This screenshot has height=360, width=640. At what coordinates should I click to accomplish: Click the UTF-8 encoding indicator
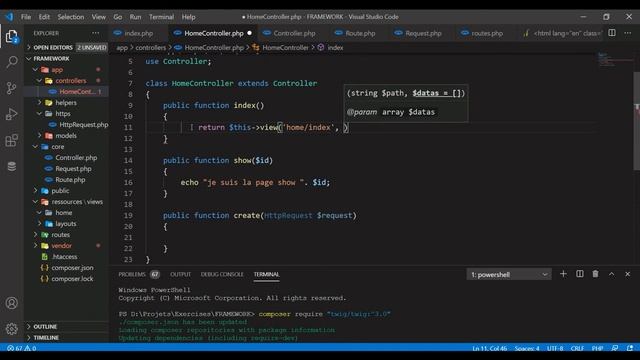(555, 348)
